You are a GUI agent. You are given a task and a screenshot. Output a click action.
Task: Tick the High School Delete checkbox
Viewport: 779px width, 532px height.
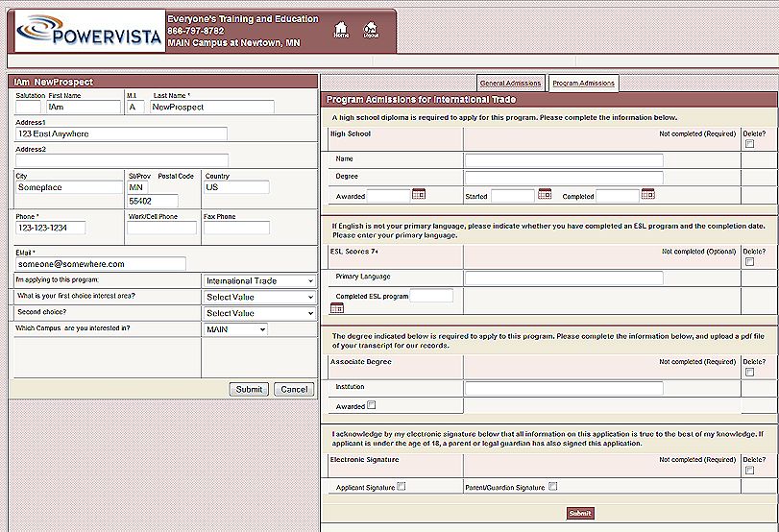[749, 143]
